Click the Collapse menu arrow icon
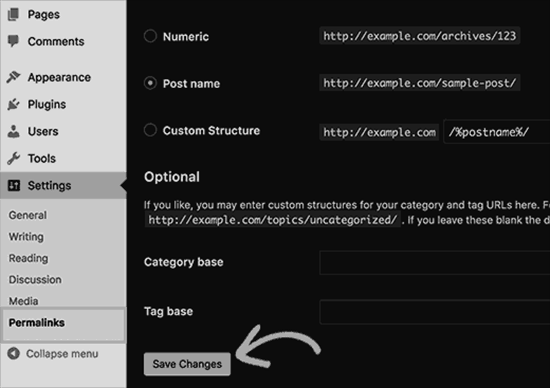 (13, 353)
